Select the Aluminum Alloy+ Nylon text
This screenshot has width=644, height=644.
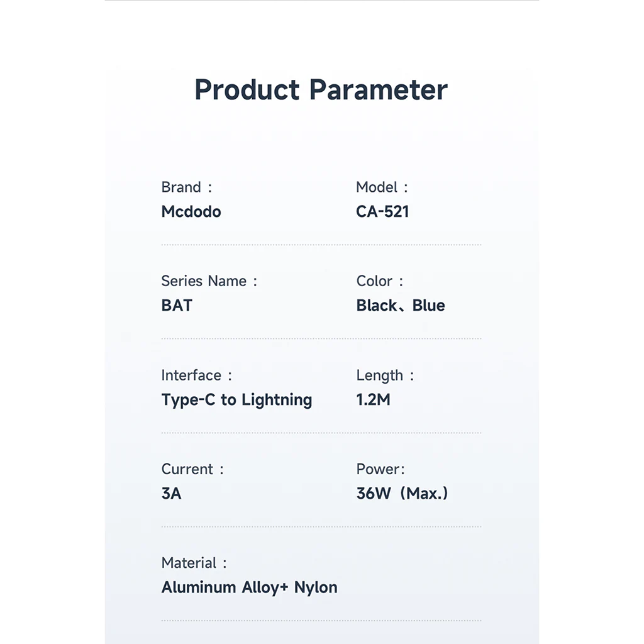click(249, 587)
